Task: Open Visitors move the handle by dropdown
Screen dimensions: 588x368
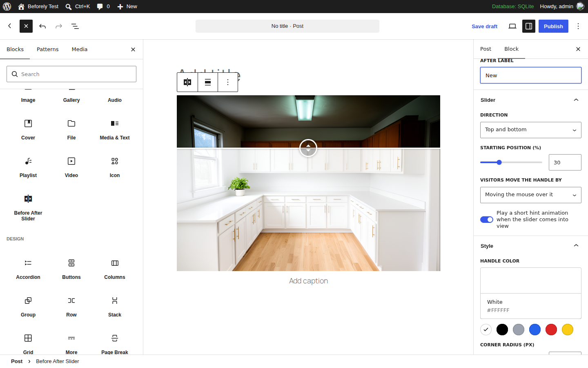Action: pyautogui.click(x=531, y=195)
